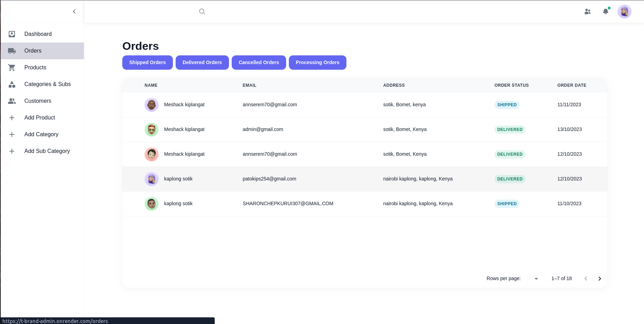644x324 pixels.
Task: Select the patokips254@gmail.com order row
Action: click(x=269, y=179)
